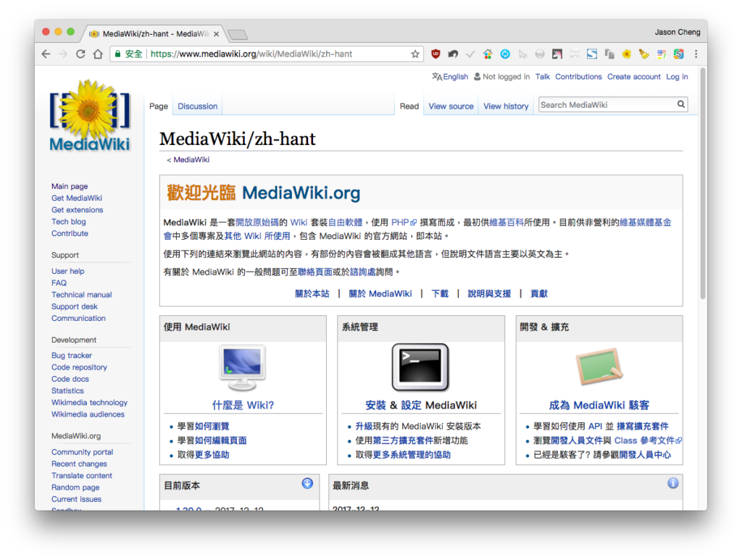Open the uBlock Origin shield extension
Viewport: 742px width, 560px height.
[435, 54]
